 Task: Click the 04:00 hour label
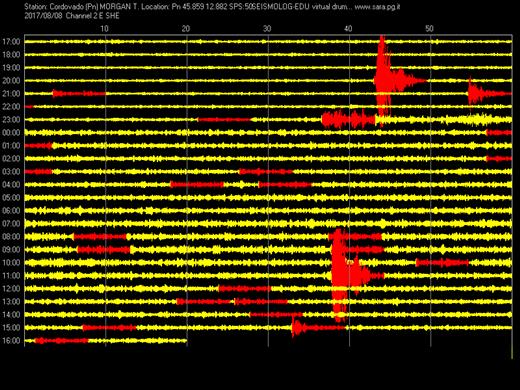tap(11, 185)
